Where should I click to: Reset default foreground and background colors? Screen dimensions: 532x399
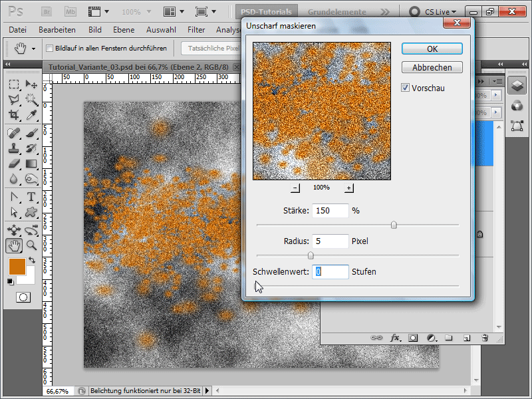coord(11,282)
